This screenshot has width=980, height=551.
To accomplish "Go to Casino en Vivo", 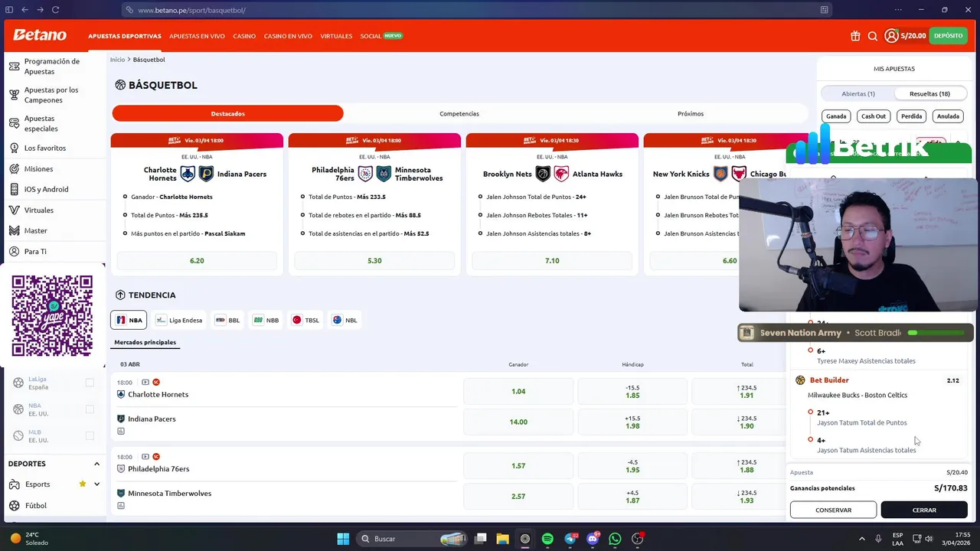I will 288,36.
